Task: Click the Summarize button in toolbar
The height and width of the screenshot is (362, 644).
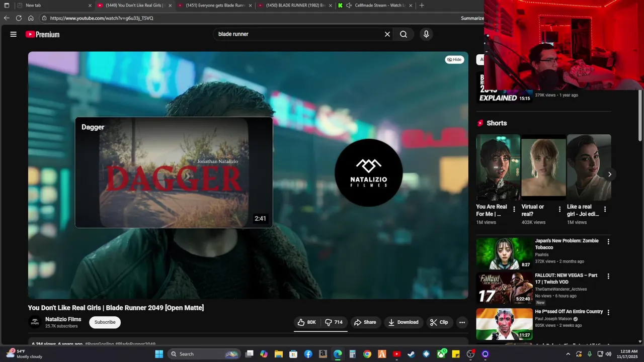Action: 472,18
